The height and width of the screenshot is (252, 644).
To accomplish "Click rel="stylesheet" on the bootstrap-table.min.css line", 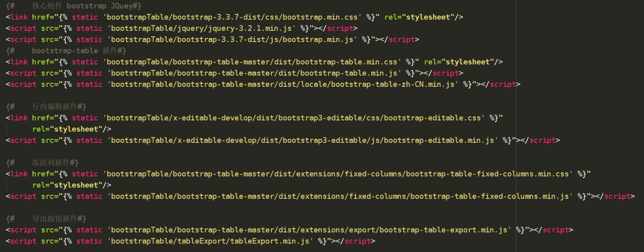I will [x=459, y=62].
